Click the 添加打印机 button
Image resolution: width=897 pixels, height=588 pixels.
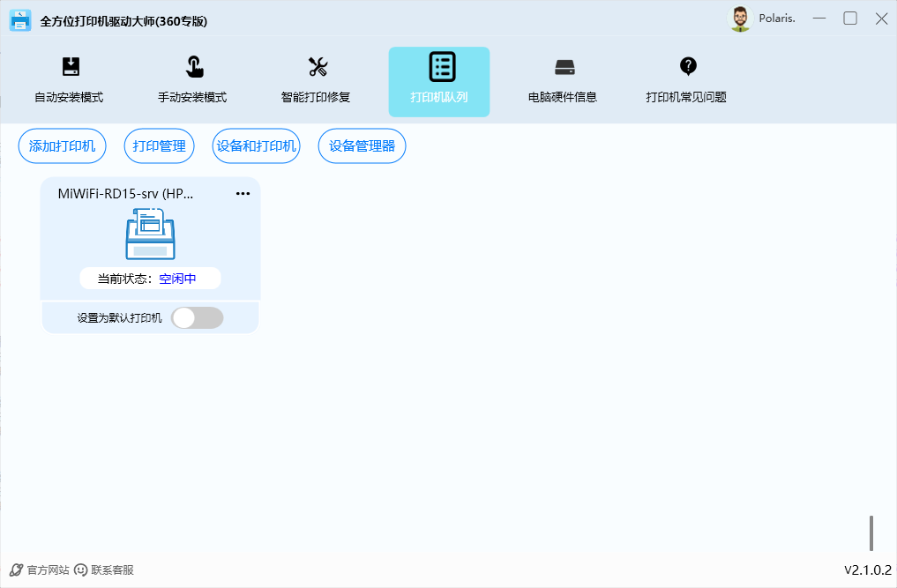[x=62, y=146]
